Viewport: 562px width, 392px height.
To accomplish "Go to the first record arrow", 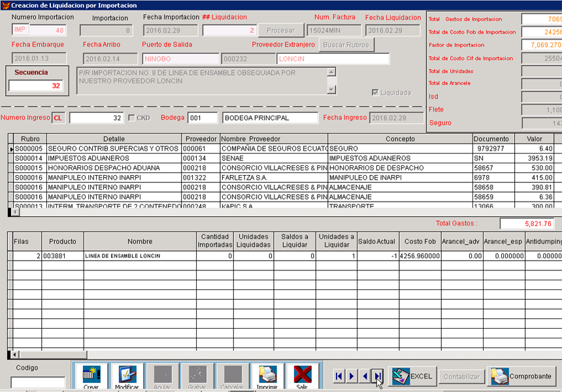I will click(339, 376).
